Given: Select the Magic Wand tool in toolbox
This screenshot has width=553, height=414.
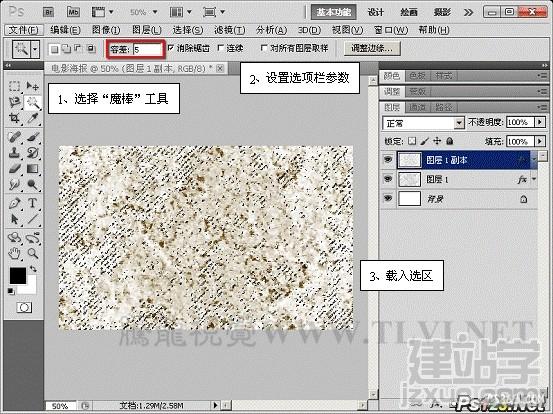Looking at the screenshot, I should pyautogui.click(x=32, y=102).
